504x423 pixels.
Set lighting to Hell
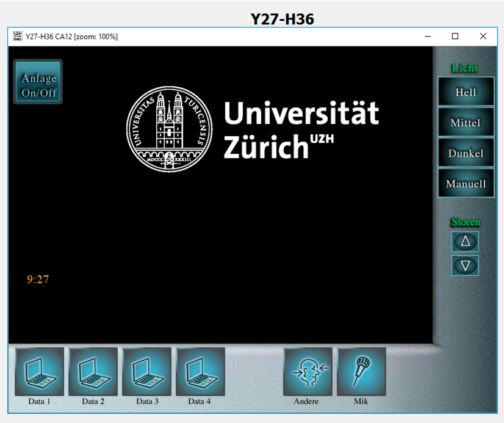(466, 92)
